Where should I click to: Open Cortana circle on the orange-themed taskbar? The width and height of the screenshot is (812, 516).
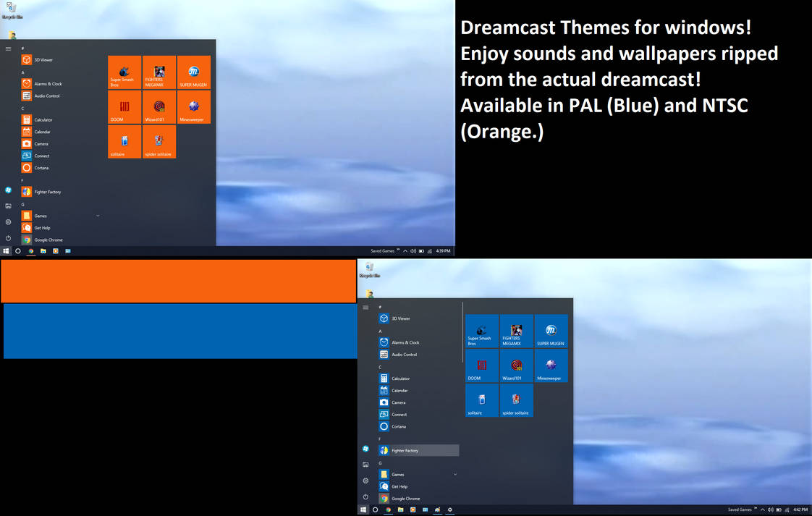(x=18, y=250)
